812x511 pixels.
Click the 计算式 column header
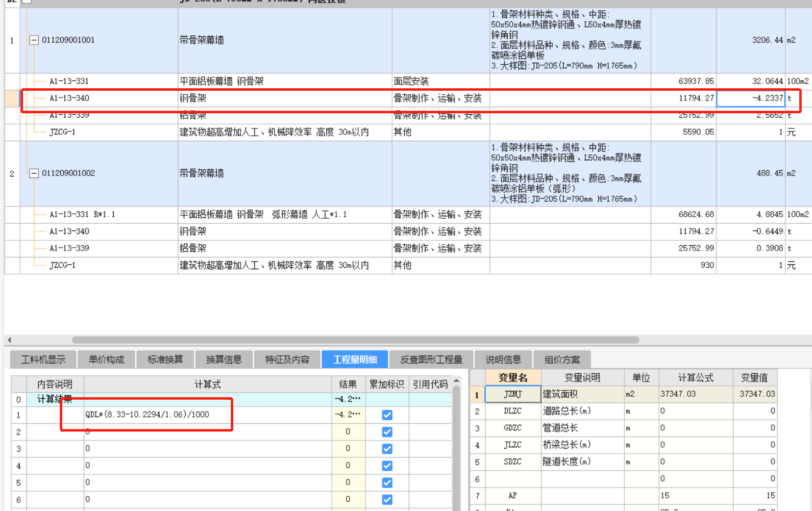coord(208,384)
